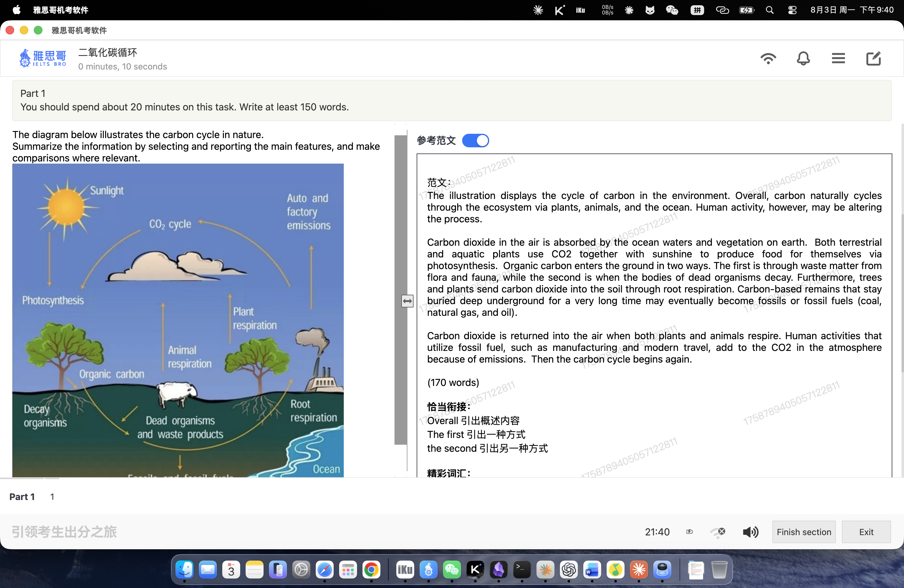This screenshot has width=904, height=588.
Task: Click the title 二氧化碳循环
Action: 108,52
